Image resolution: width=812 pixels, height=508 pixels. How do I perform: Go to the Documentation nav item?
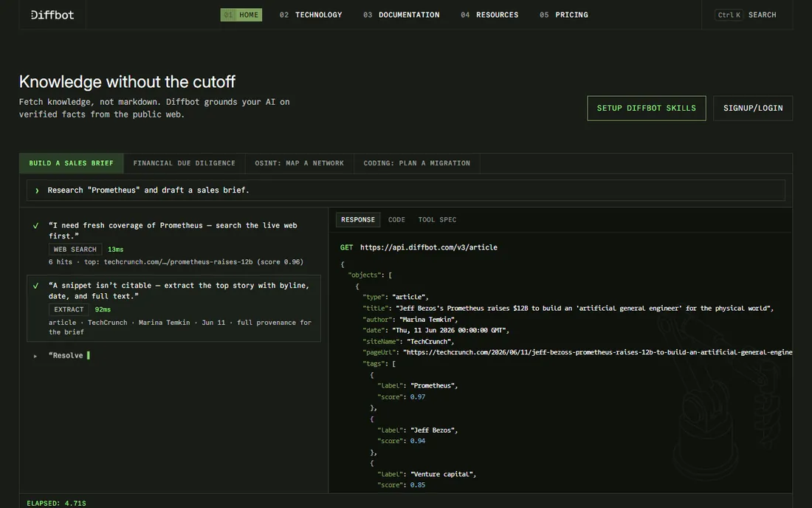coord(402,15)
